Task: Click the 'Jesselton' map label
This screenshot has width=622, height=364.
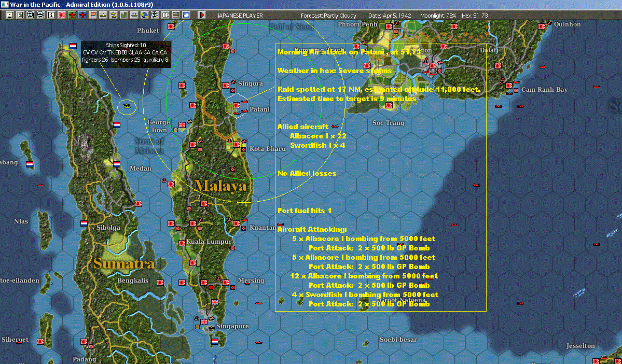Action: point(580,346)
